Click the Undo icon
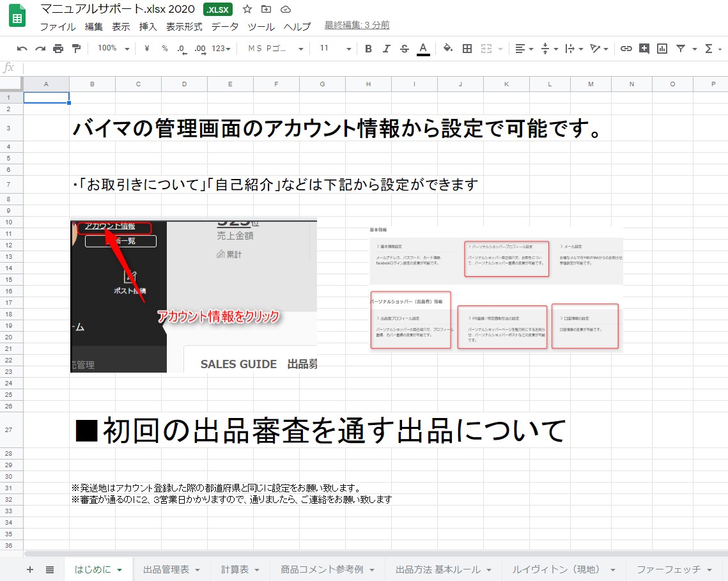Screen dimensions: 728x581 22,49
